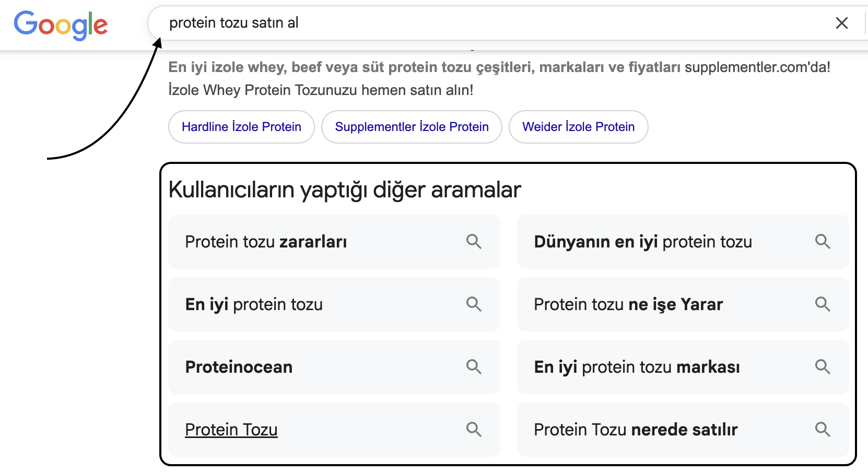Click the magnifier icon beside 'Proteinocean'

point(474,367)
